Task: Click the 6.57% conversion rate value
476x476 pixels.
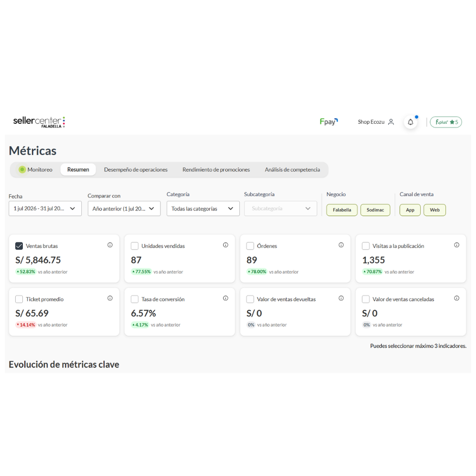Action: click(143, 313)
